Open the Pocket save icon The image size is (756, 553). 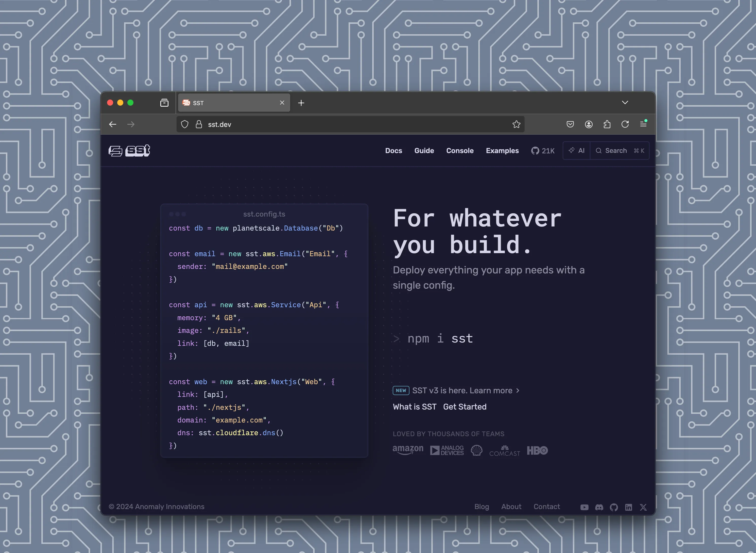(570, 124)
